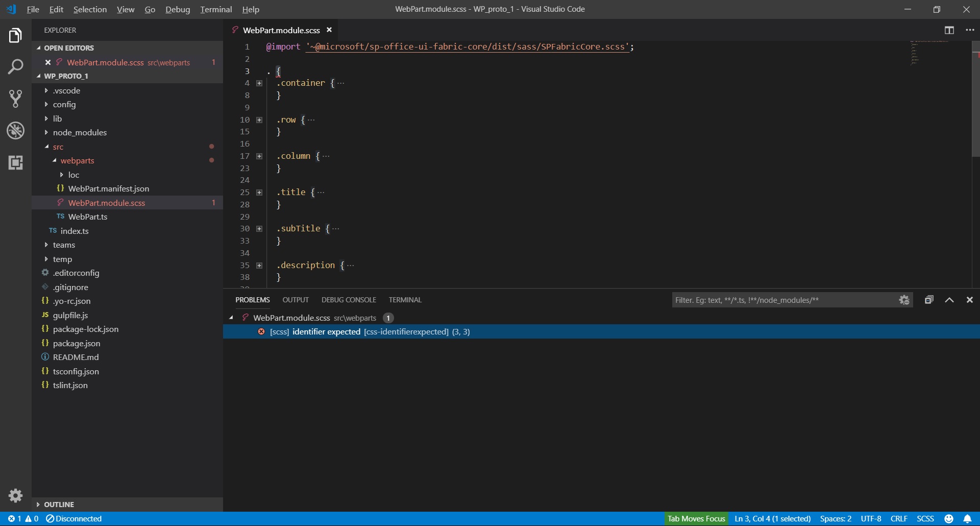Click the Problems filter input field
Image resolution: width=980 pixels, height=526 pixels.
(x=776, y=300)
